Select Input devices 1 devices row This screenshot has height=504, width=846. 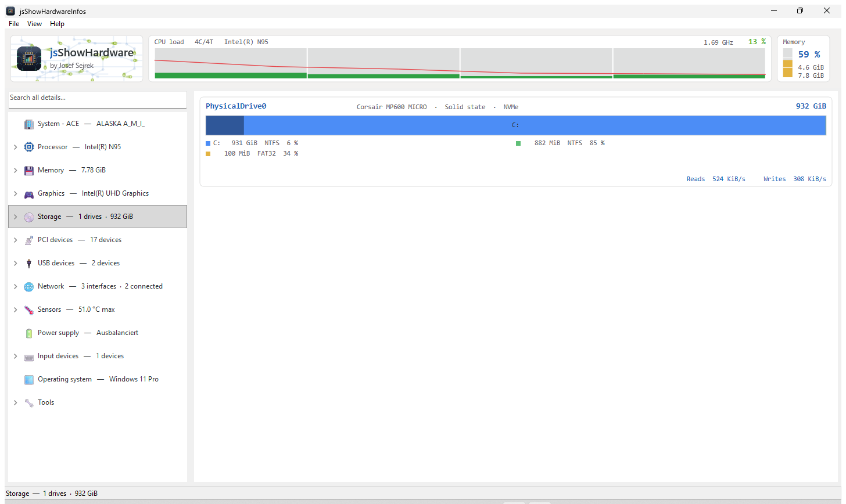(98, 356)
